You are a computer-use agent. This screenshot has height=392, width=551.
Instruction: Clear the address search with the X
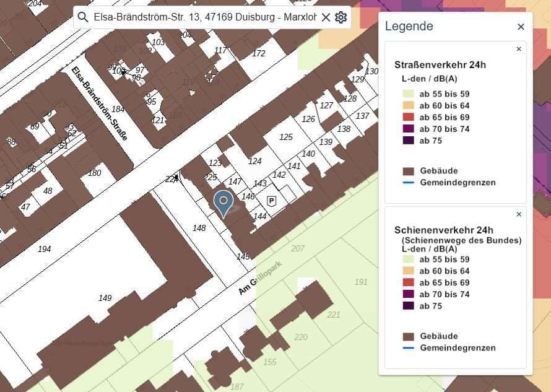326,17
